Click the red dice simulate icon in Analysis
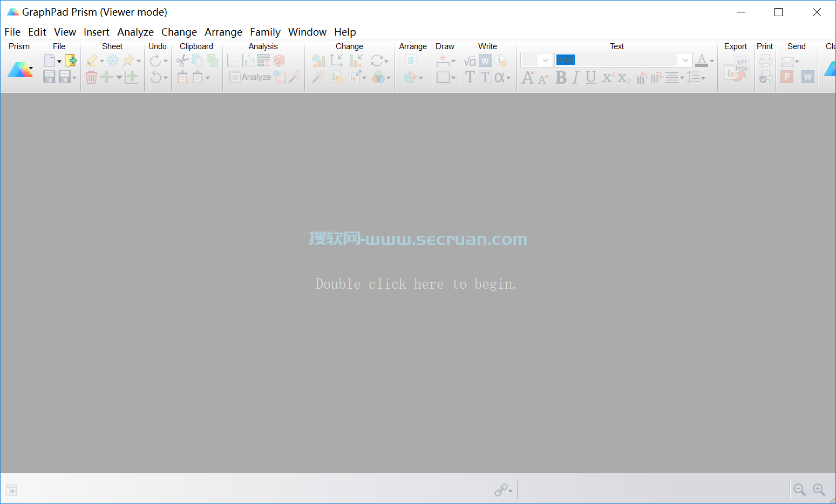836x504 pixels. (279, 60)
